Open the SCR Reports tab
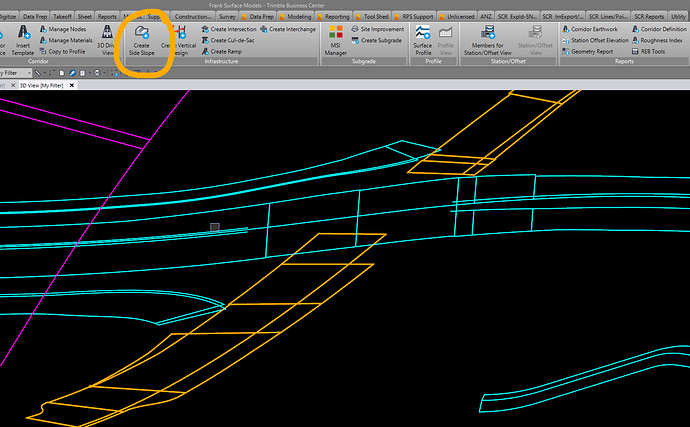Viewport: 690px width, 427px height. tap(649, 17)
